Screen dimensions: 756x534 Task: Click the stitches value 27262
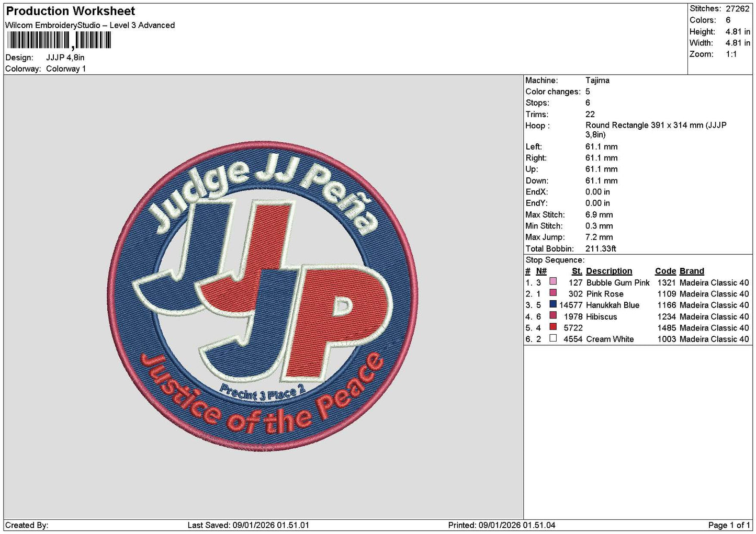click(737, 9)
